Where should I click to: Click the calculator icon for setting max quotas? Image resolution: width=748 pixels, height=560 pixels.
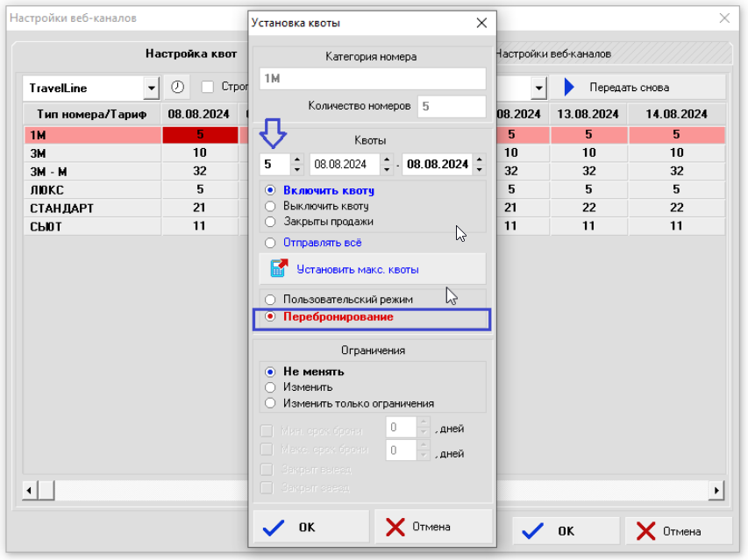(x=279, y=269)
